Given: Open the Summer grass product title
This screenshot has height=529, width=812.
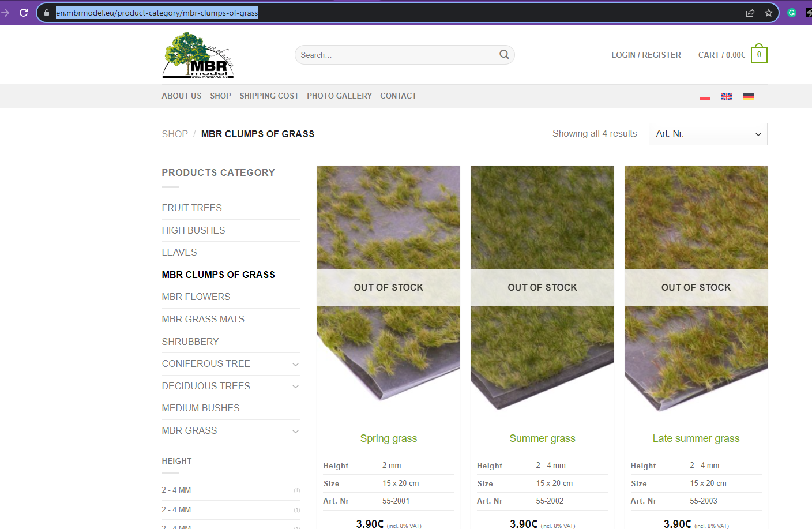Looking at the screenshot, I should [x=542, y=438].
